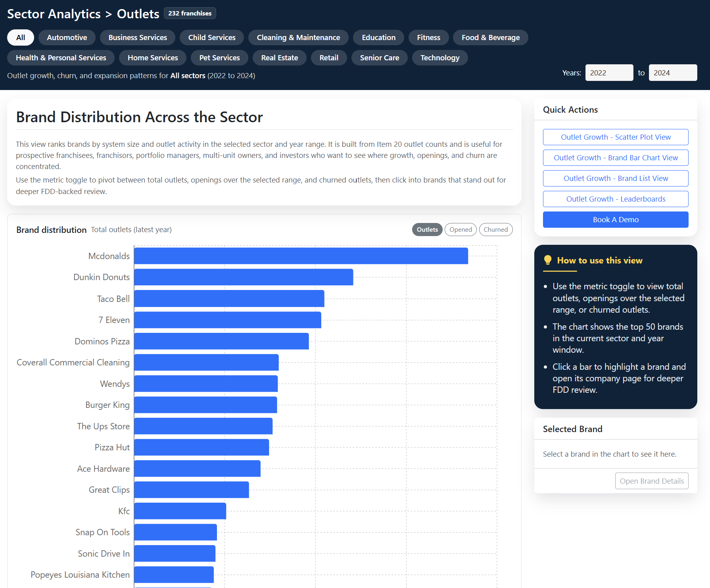Click the Quick Actions panel heading
The width and height of the screenshot is (710, 588).
570,110
